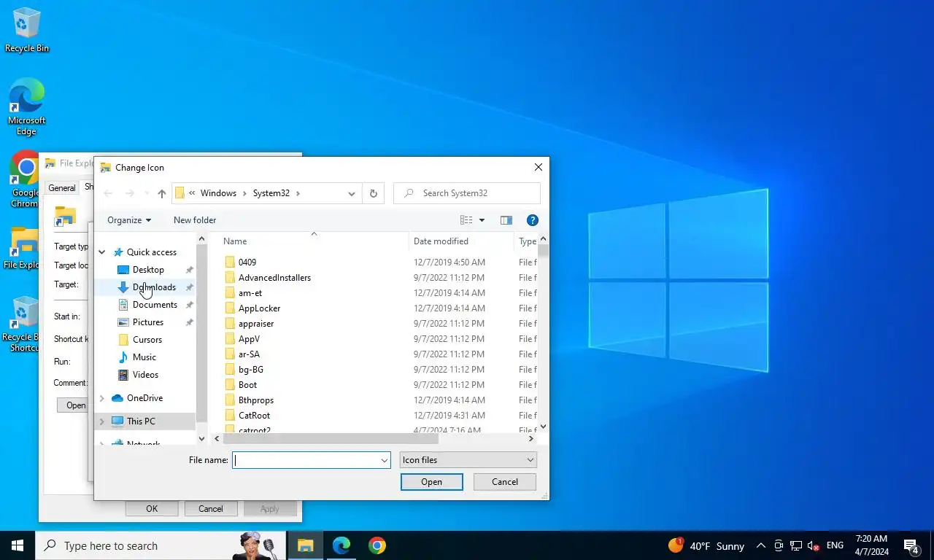The width and height of the screenshot is (934, 560).
Task: Select Videos in the sidebar
Action: [x=145, y=375]
